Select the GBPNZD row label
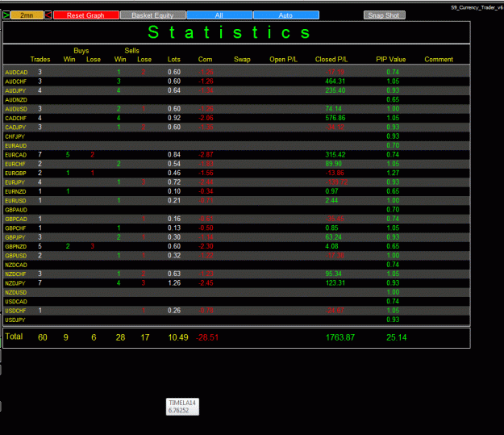 click(16, 246)
